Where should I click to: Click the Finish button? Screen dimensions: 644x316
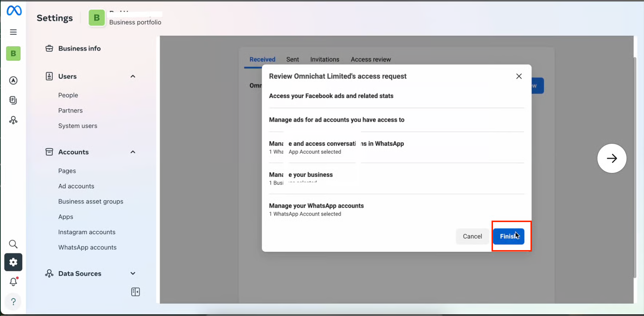coord(508,236)
